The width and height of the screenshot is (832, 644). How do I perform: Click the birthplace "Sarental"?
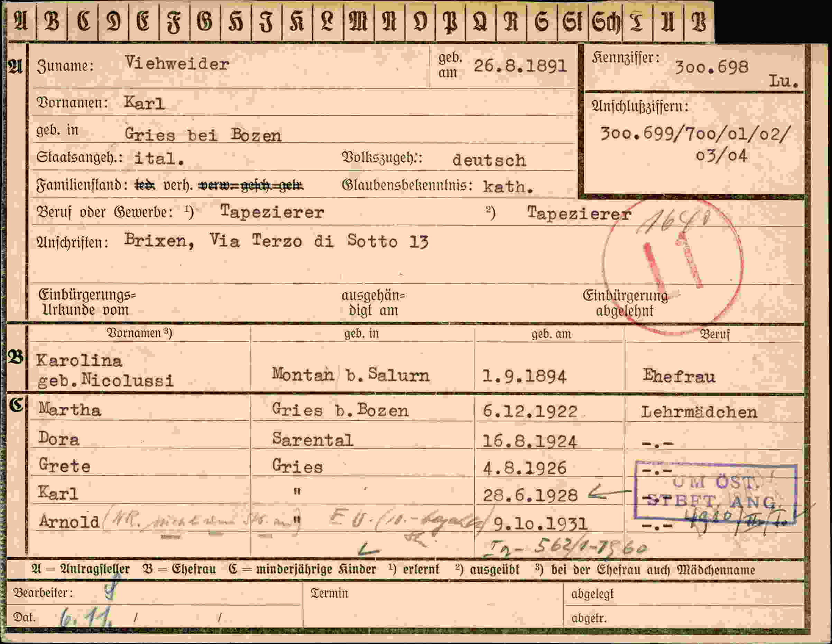(x=313, y=439)
